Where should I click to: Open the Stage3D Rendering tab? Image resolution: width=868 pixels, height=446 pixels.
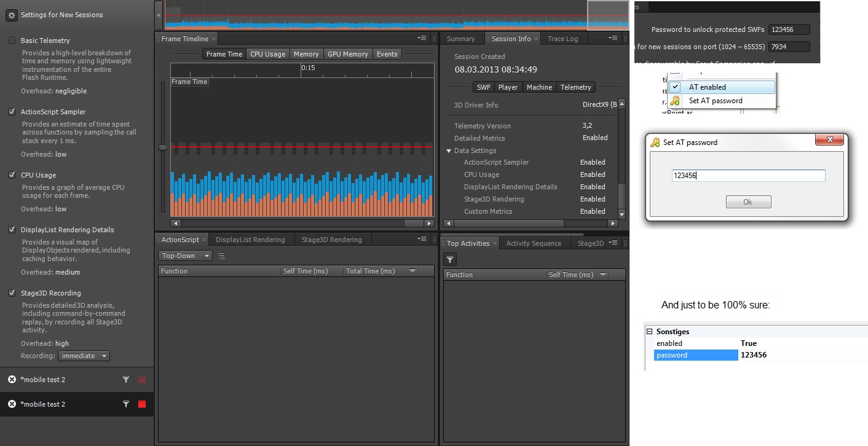pyautogui.click(x=332, y=240)
